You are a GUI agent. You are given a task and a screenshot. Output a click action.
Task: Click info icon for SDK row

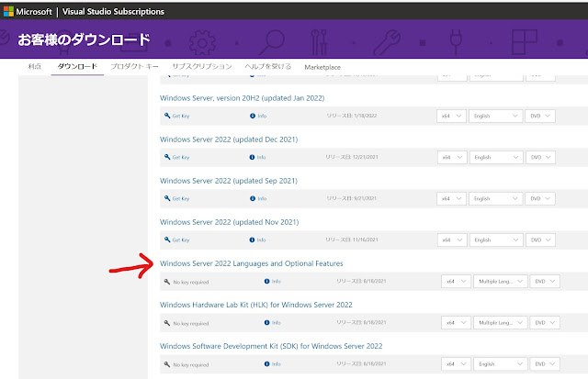click(x=266, y=363)
